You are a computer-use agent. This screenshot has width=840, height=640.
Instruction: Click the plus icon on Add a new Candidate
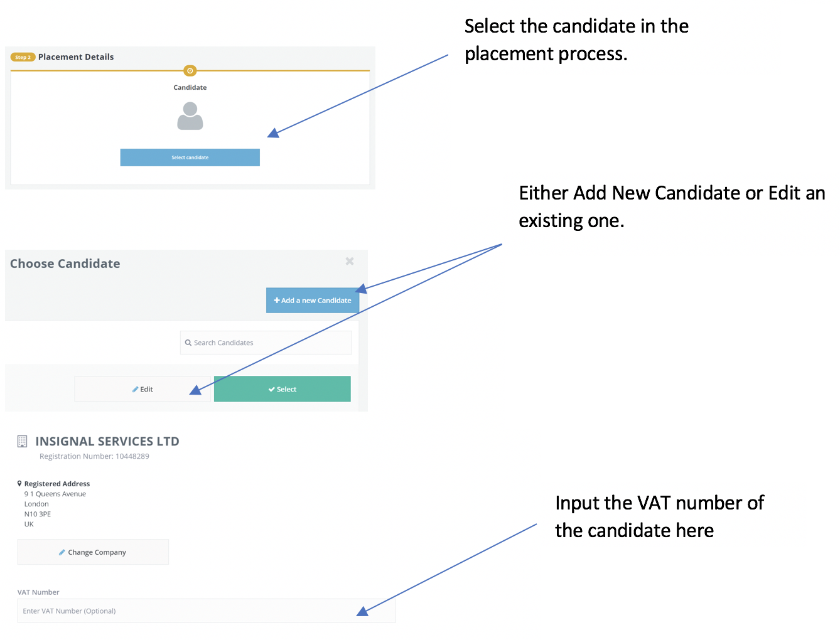click(x=277, y=301)
